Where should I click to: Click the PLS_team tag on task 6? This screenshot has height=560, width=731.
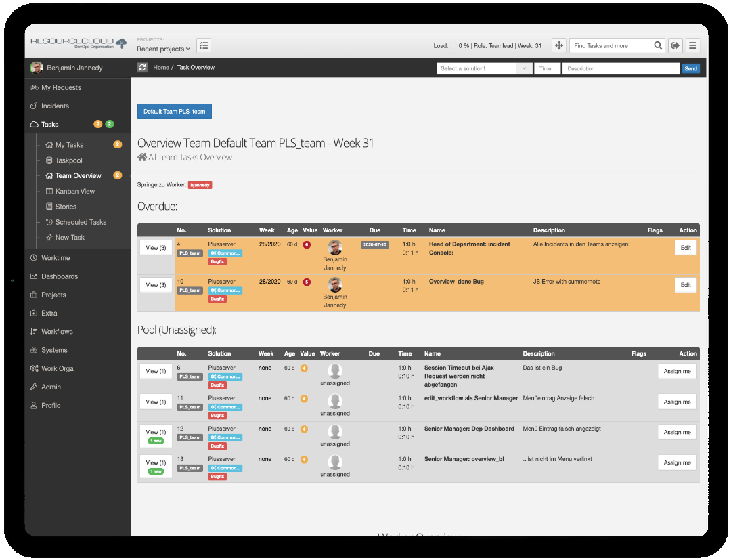(x=190, y=376)
